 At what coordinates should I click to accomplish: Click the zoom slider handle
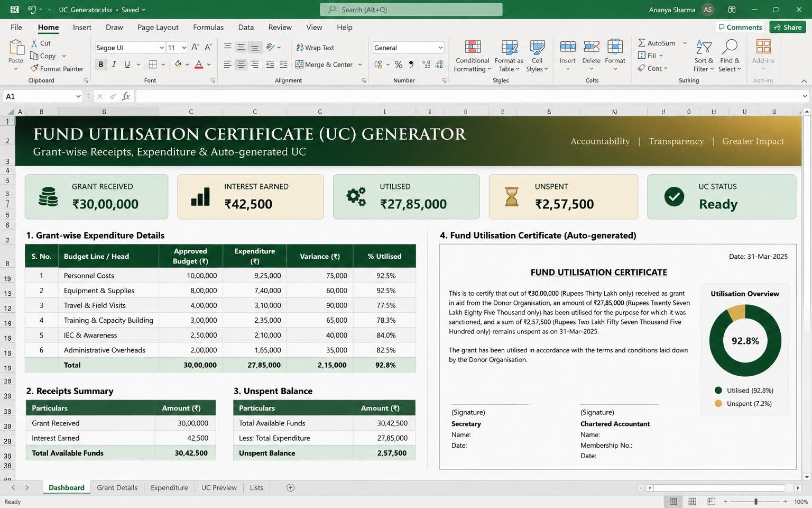tap(756, 502)
